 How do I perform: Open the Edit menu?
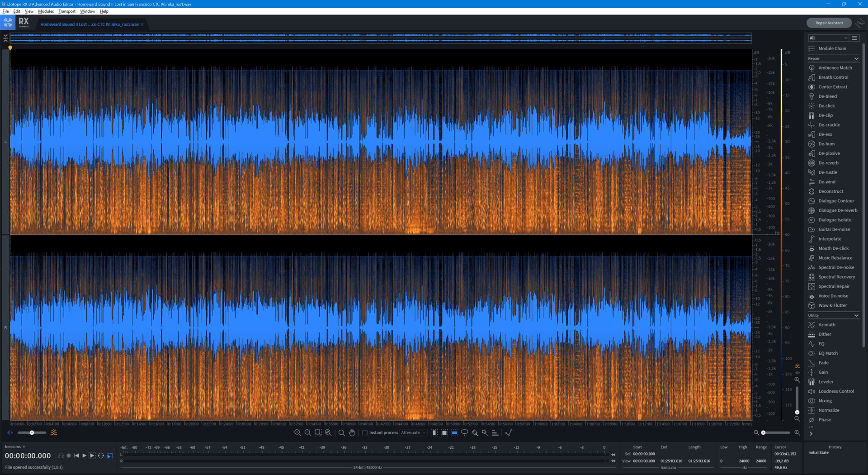click(x=17, y=11)
